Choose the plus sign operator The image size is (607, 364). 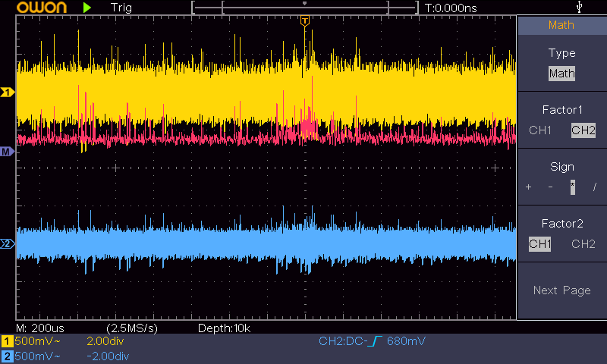(x=529, y=187)
